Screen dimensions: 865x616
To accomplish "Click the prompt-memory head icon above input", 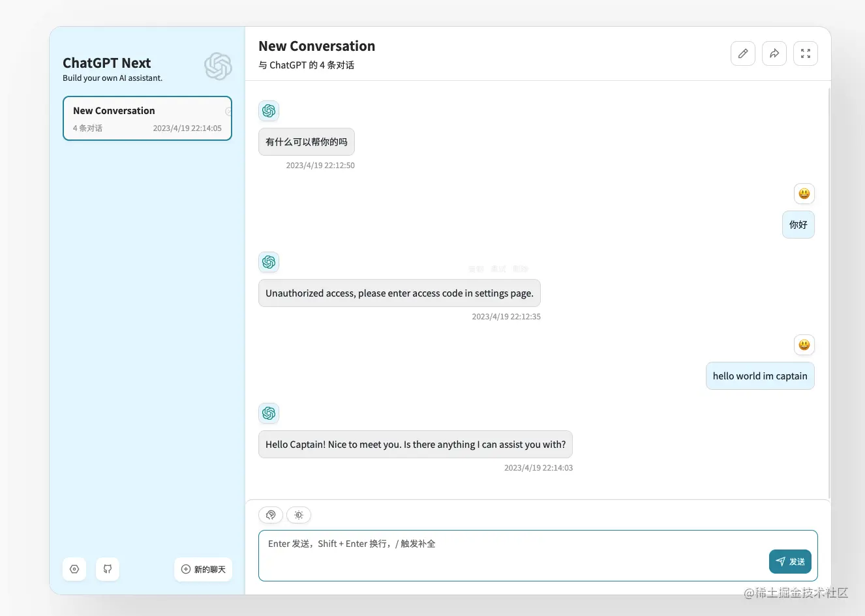I will coord(271,515).
